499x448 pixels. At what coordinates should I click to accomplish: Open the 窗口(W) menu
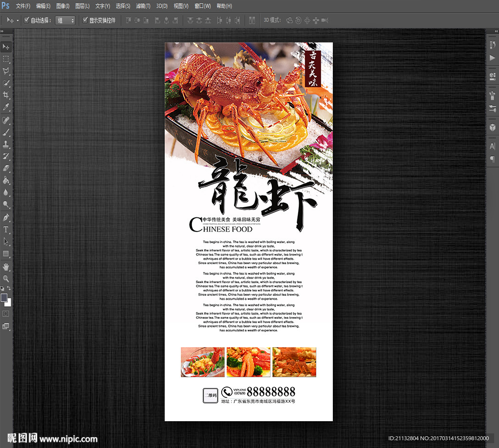pos(203,6)
